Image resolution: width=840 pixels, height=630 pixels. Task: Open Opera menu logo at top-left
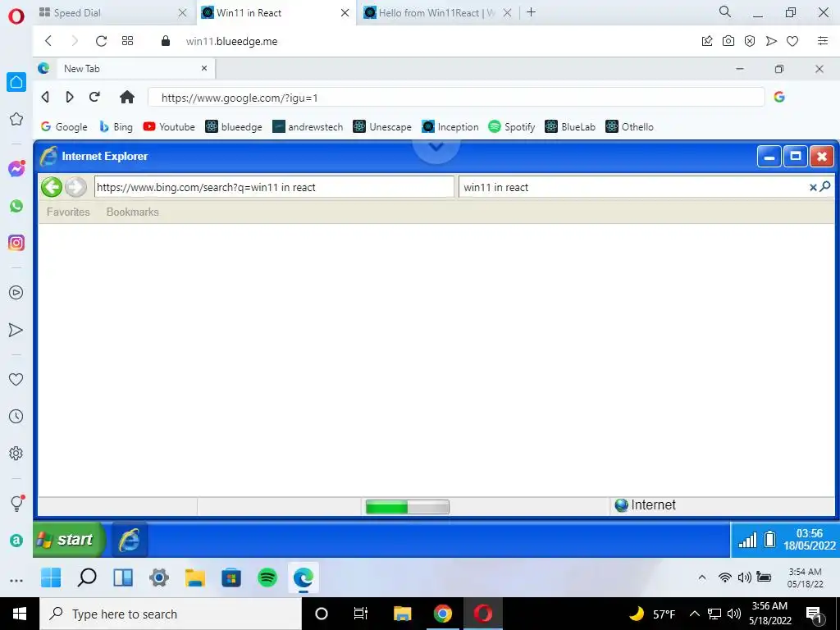pyautogui.click(x=16, y=16)
